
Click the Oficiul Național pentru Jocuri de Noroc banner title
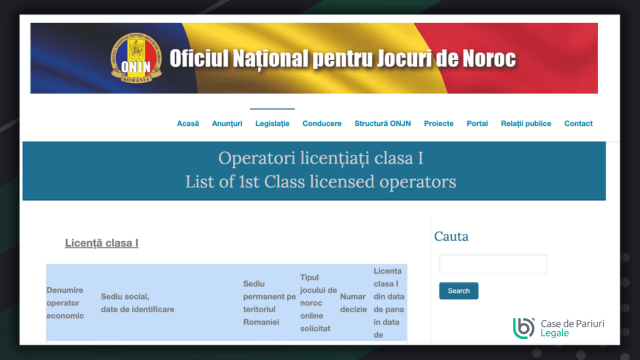coord(342,58)
